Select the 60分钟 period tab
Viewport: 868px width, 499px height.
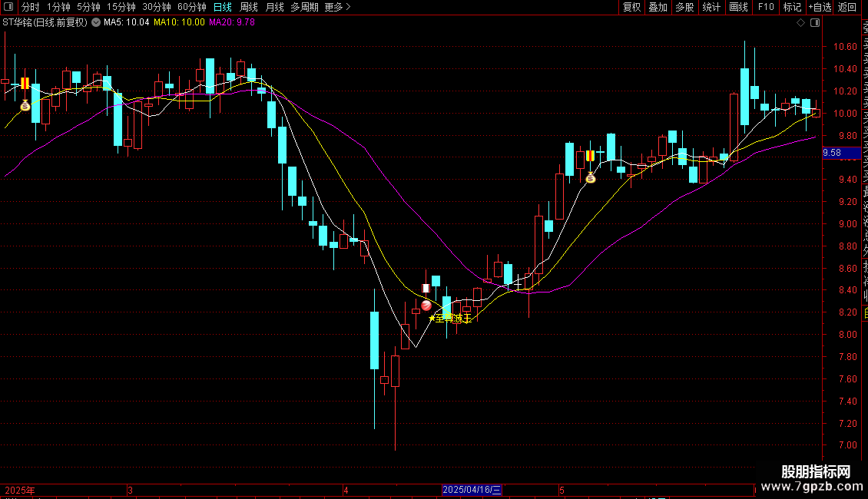pos(191,7)
